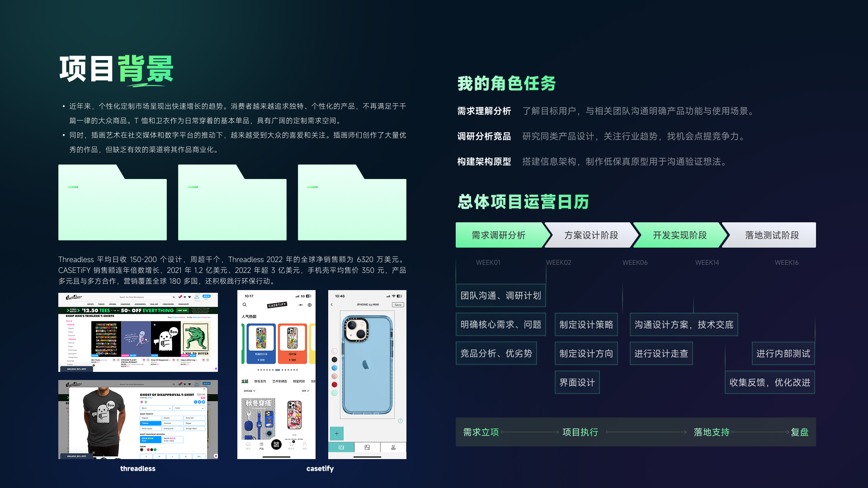This screenshot has width=868, height=488.
Task: Tap the house Home tab icon in Casetify app
Action: [x=248, y=445]
